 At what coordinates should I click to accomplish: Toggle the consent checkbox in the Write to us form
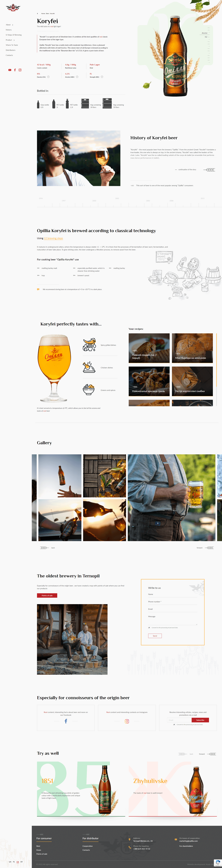pyautogui.click(x=149, y=627)
